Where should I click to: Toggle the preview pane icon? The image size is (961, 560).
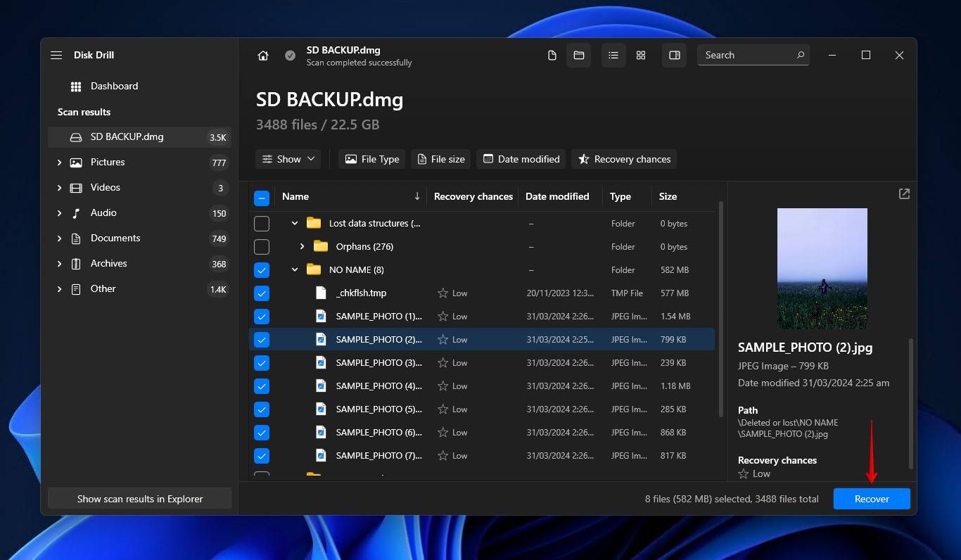[675, 55]
